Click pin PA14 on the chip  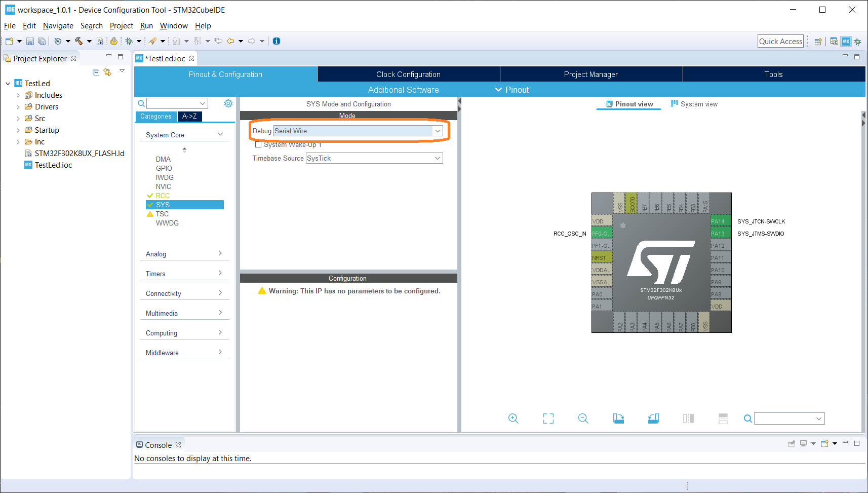point(720,221)
